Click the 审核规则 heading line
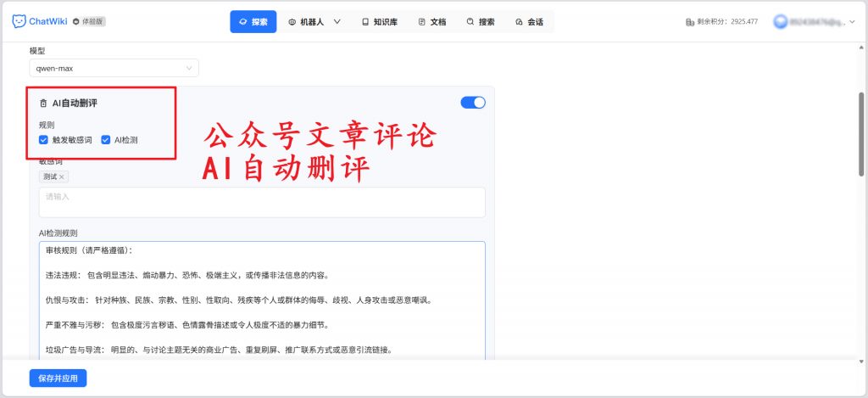Image resolution: width=868 pixels, height=398 pixels. tap(89, 250)
